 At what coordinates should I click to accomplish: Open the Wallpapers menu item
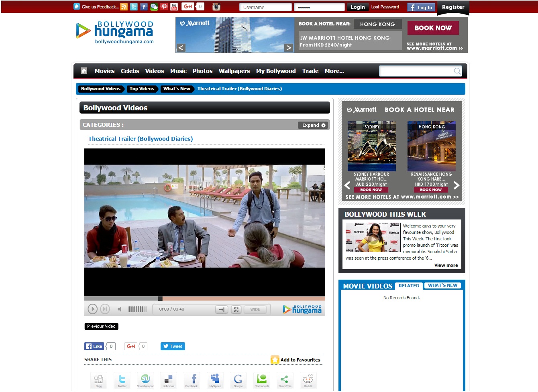pyautogui.click(x=234, y=71)
